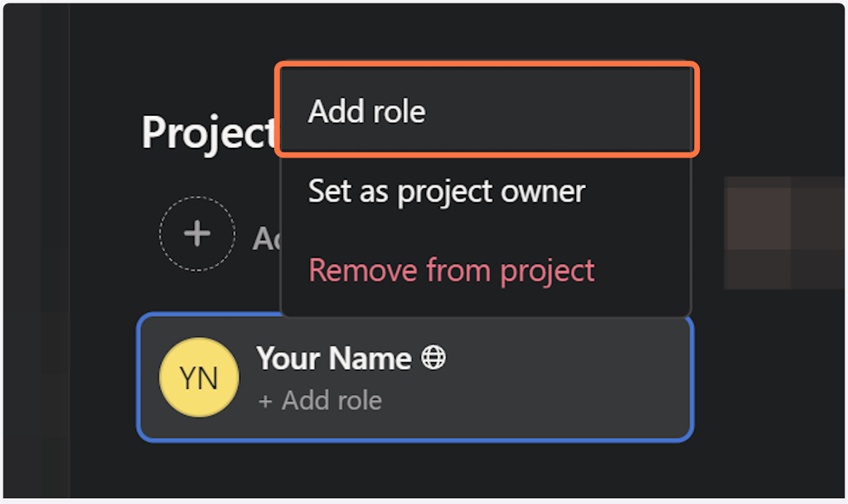Click the dark background below the member card
Viewport: 848px width, 504px height.
click(x=416, y=472)
